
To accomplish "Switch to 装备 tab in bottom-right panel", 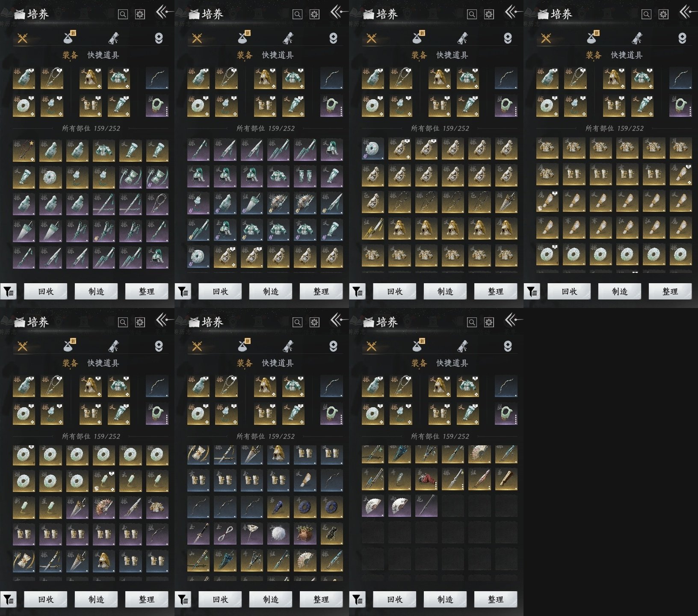I will 419,363.
